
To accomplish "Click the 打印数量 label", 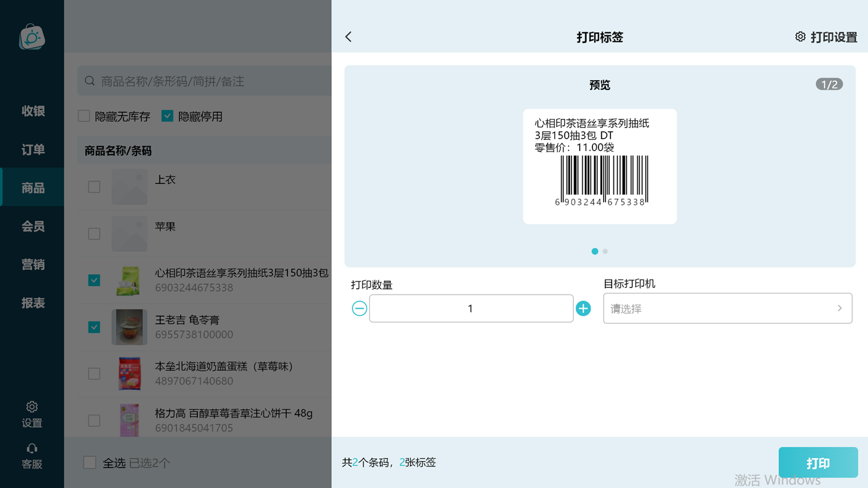I will tap(372, 285).
